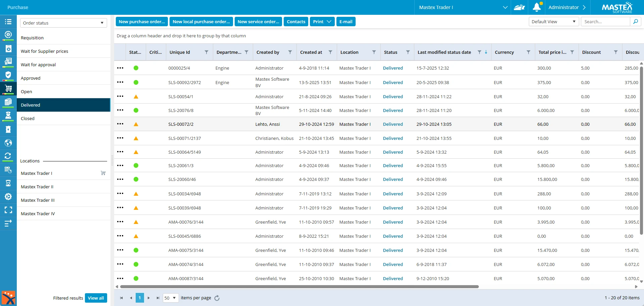
Task: Open filter for Status column
Action: click(408, 52)
